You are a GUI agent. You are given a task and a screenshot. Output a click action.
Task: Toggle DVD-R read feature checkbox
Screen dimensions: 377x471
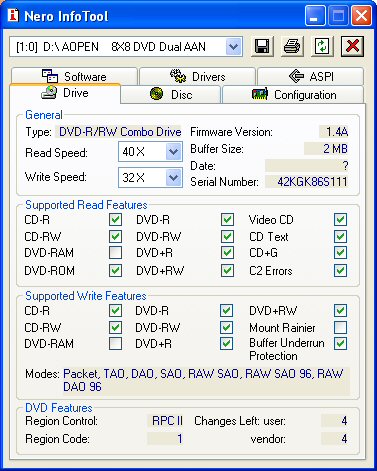(x=227, y=220)
